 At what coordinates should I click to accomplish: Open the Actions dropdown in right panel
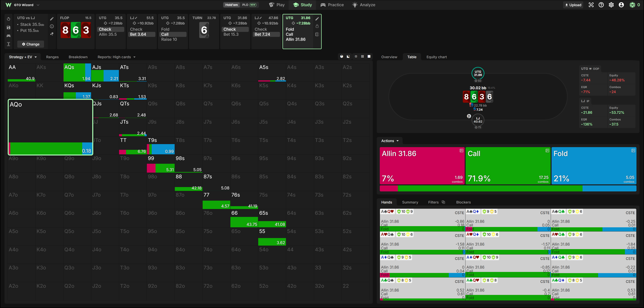(390, 141)
